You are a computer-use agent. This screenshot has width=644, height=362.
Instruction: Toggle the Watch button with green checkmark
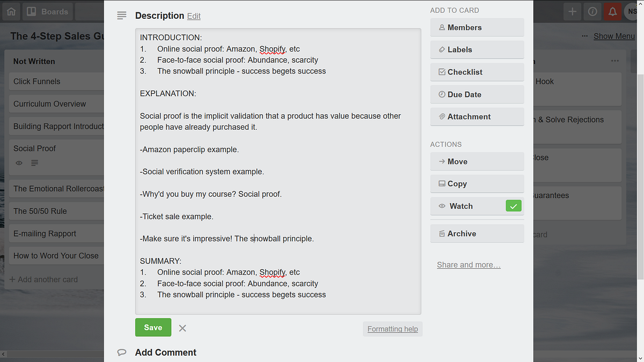click(x=477, y=206)
